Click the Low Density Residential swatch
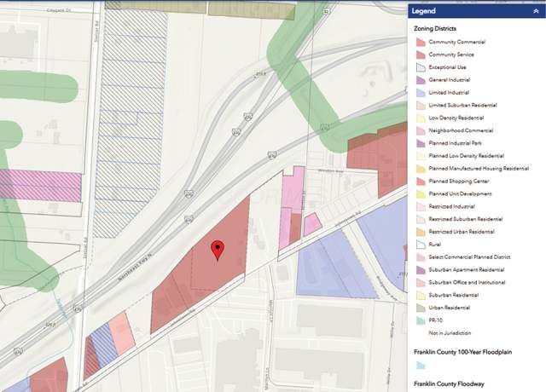 [421, 118]
